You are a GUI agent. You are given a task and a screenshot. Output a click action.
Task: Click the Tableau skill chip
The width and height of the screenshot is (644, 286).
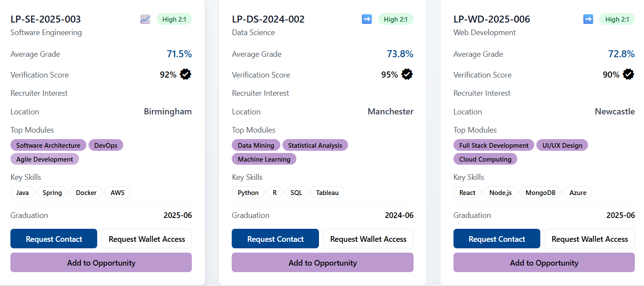click(327, 192)
